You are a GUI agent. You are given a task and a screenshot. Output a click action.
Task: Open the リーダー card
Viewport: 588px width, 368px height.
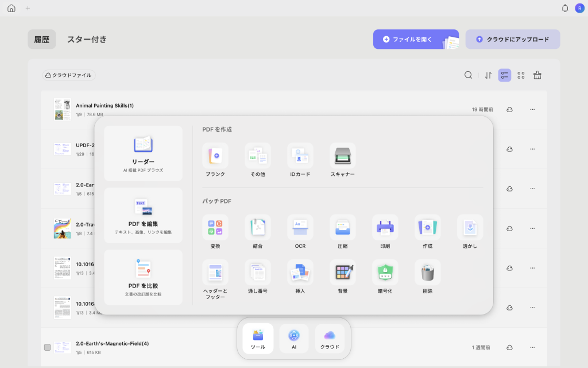143,154
